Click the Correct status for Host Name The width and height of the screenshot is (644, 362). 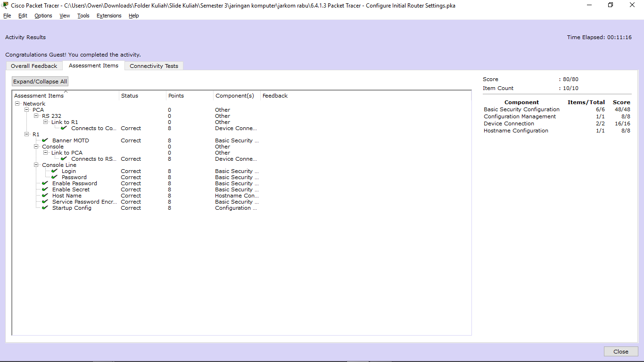pos(131,196)
